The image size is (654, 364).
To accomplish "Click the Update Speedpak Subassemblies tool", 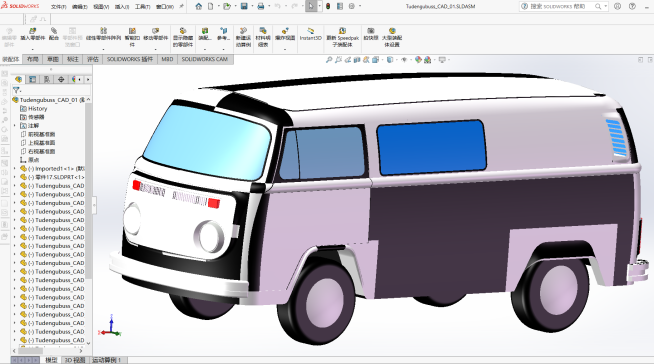I will pos(342,37).
